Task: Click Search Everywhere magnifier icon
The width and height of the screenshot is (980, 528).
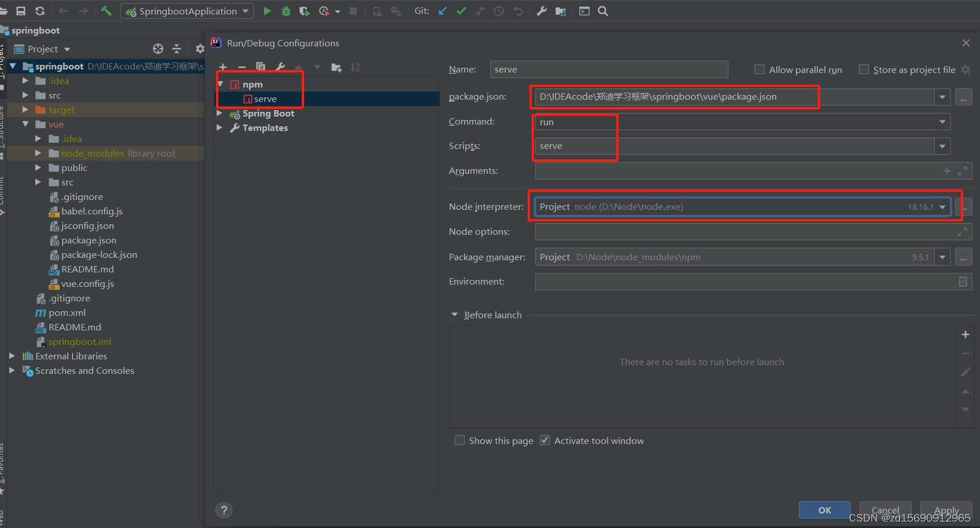Action: pos(603,11)
